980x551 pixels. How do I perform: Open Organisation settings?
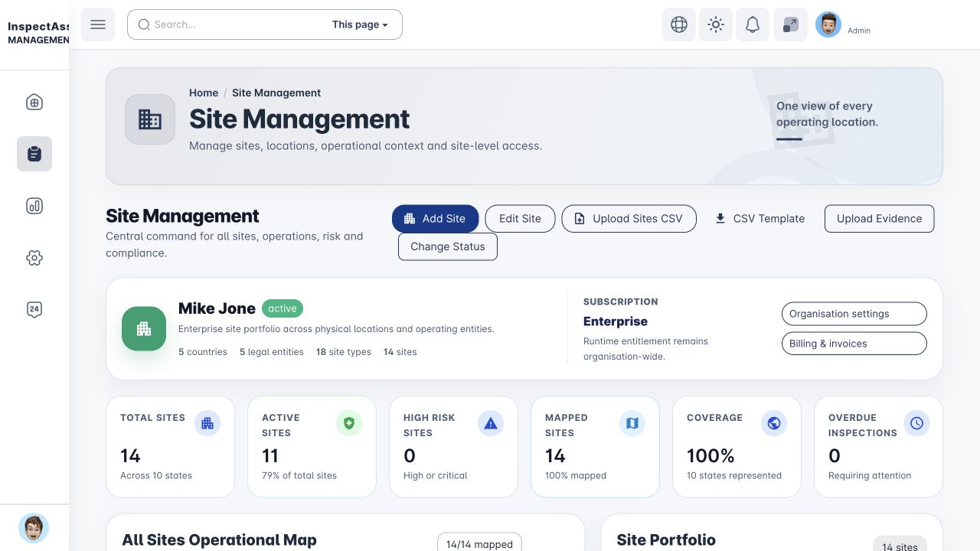tap(854, 314)
